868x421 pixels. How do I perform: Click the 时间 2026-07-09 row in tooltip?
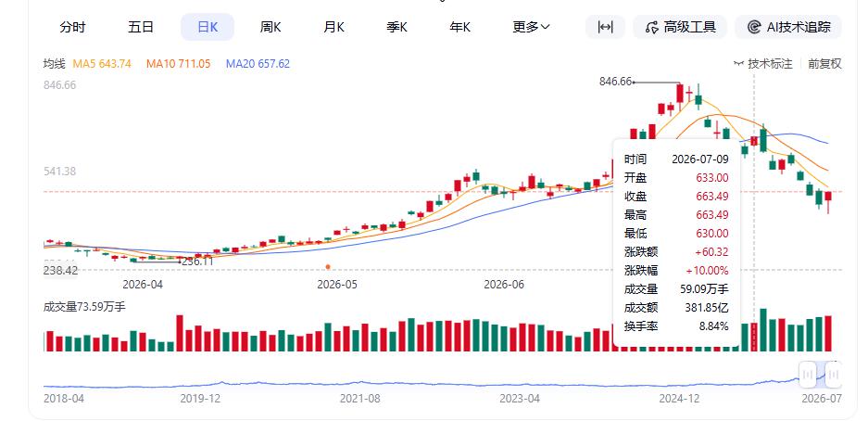point(676,159)
